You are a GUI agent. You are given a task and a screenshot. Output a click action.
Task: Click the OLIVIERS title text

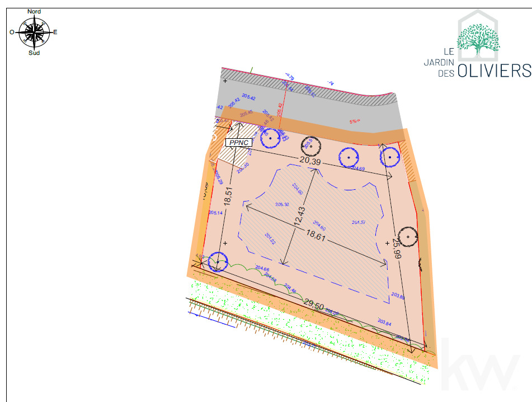click(494, 71)
